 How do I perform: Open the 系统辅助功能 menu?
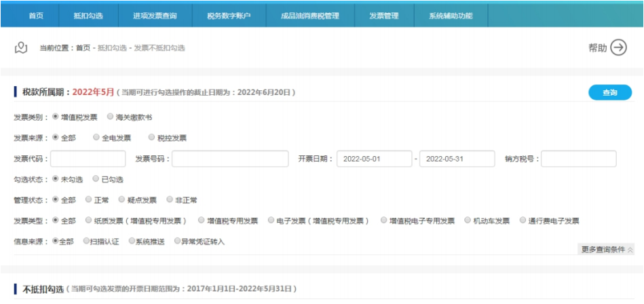tap(451, 16)
